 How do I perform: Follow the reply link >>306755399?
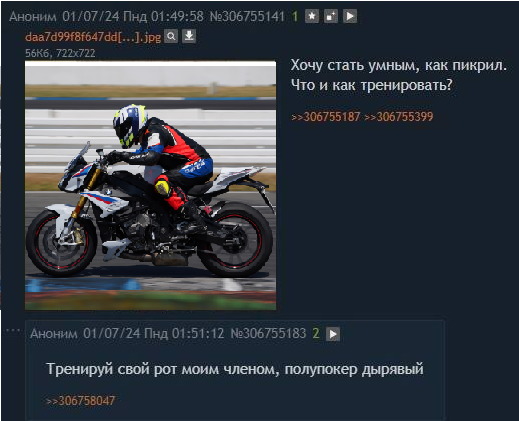coord(399,117)
